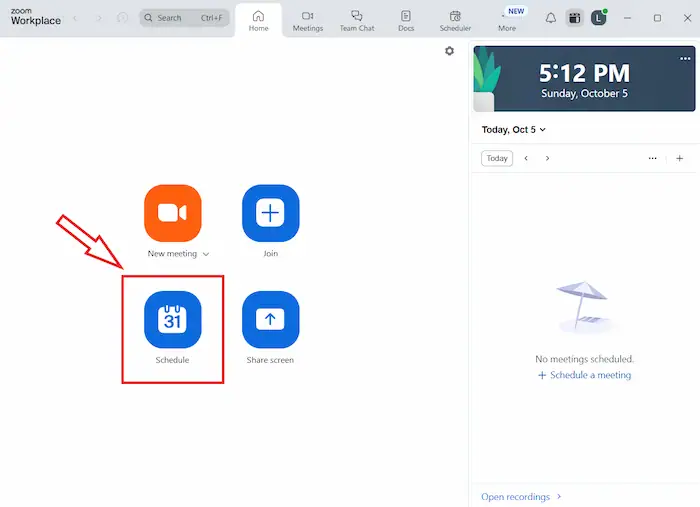Open the Schedule calendar icon

tap(173, 320)
